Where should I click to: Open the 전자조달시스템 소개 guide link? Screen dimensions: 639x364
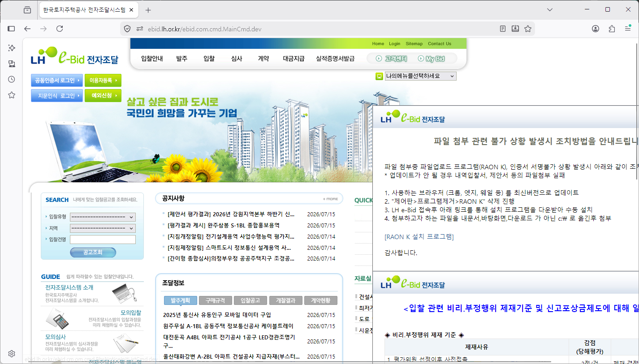pos(69,287)
